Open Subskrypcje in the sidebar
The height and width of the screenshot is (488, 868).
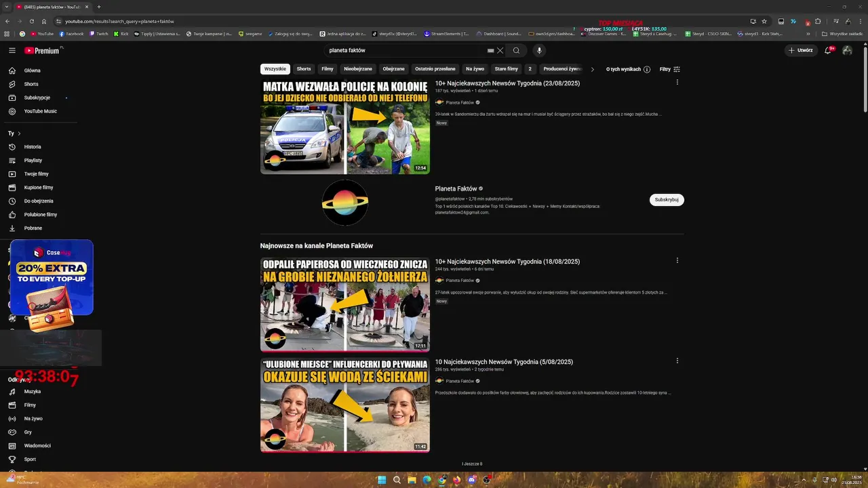tap(37, 98)
